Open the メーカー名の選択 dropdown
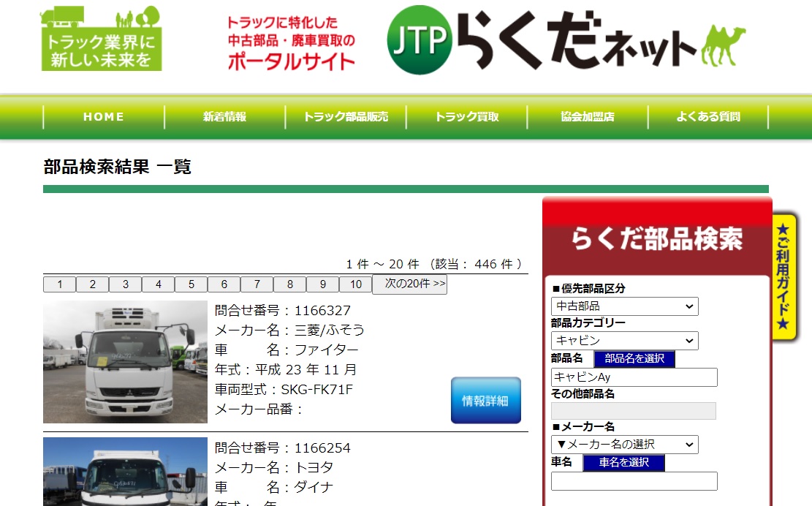812x506 pixels. (624, 445)
